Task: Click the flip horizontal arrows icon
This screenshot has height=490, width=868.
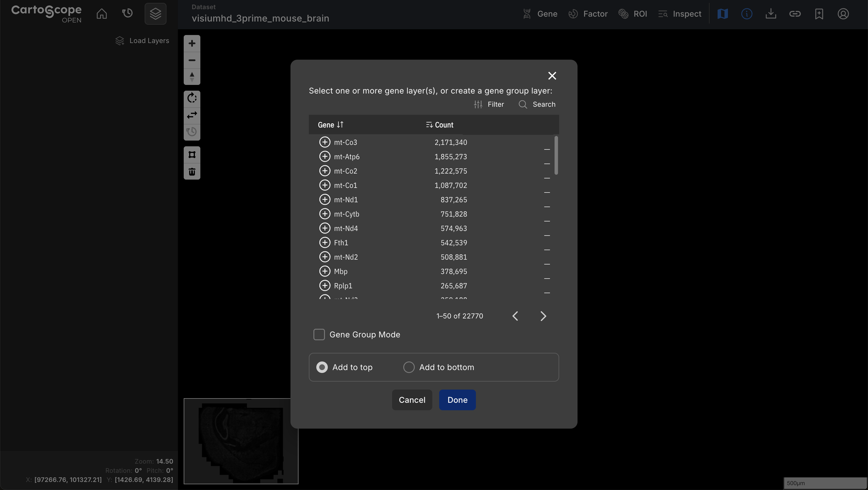Action: coord(192,115)
